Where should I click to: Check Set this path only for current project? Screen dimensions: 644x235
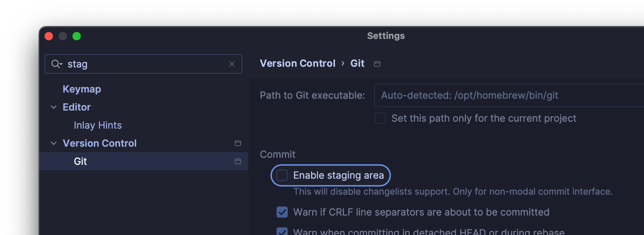tap(380, 118)
